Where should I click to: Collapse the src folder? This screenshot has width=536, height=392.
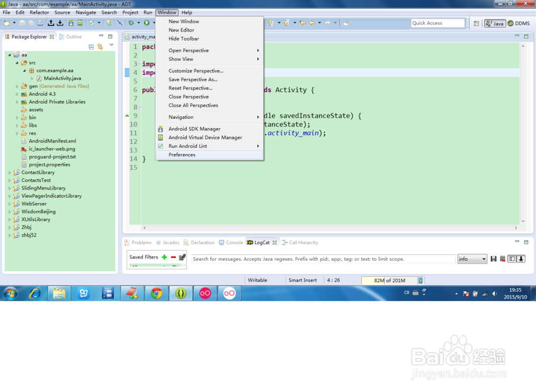tap(17, 63)
